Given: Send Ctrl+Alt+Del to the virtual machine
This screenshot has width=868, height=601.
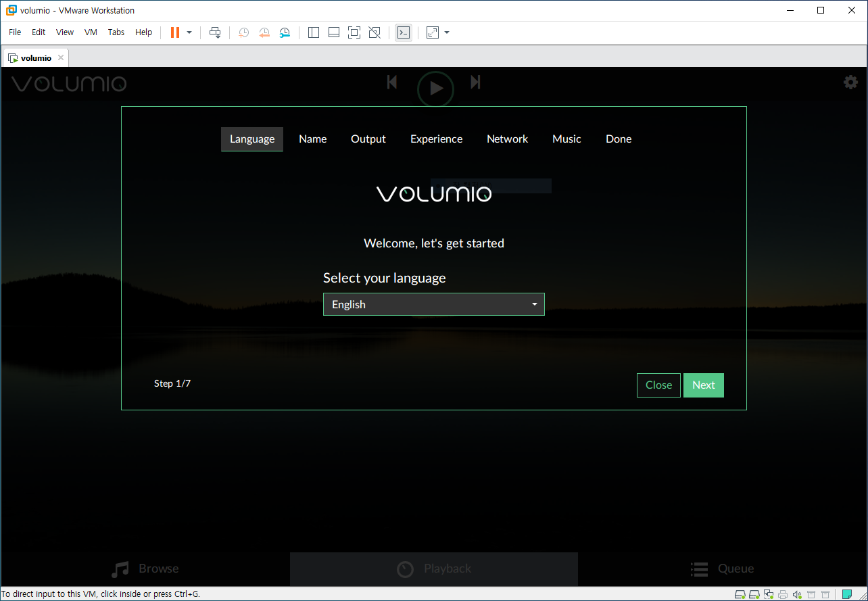Looking at the screenshot, I should [x=215, y=32].
